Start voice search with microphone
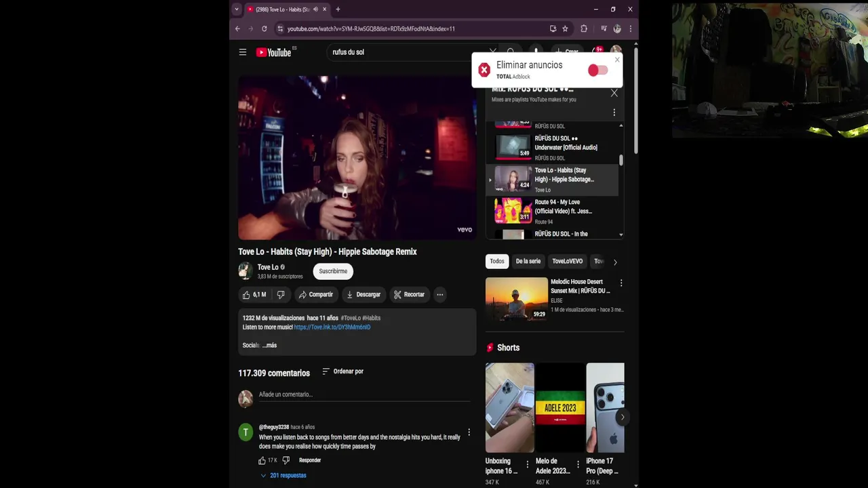Viewport: 868px width, 488px height. pos(536,51)
